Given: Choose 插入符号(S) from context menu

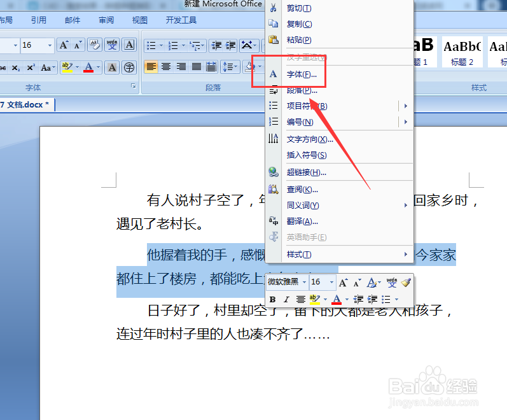Looking at the screenshot, I should 340,155.
